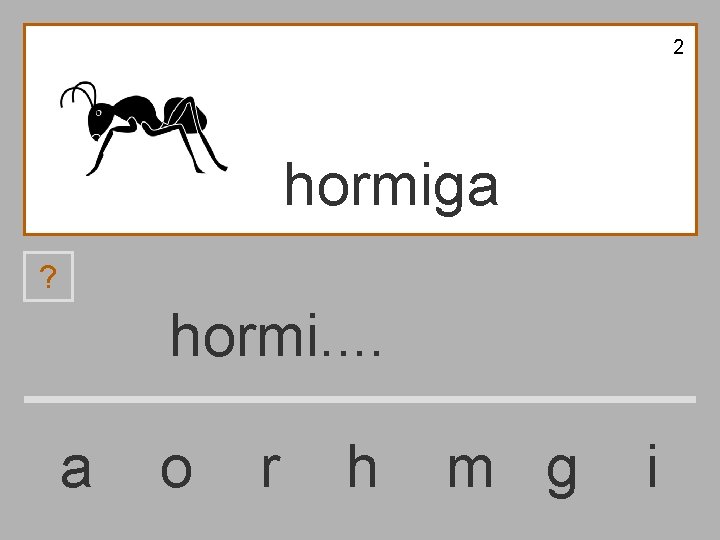This screenshot has height=540, width=720.
Task: Choose the letter "o" tile
Action: [176, 470]
